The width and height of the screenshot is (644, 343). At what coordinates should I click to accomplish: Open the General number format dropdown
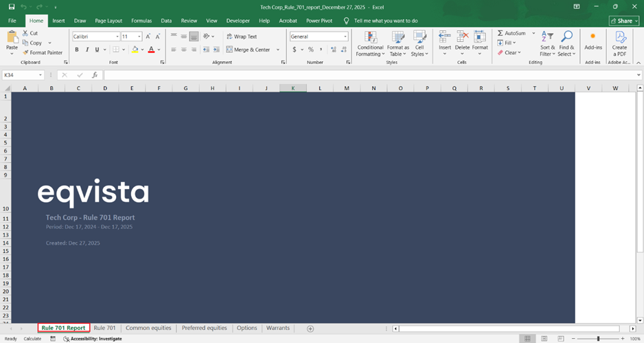click(x=345, y=36)
